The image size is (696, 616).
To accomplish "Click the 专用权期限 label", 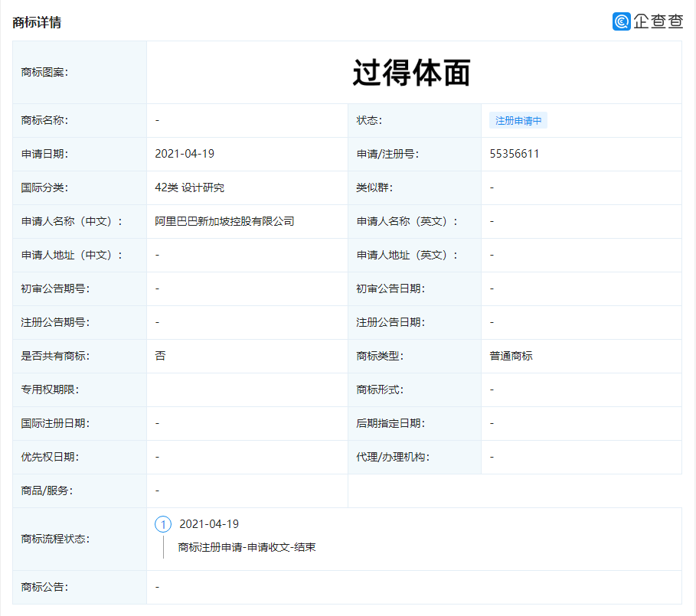I will click(x=50, y=389).
